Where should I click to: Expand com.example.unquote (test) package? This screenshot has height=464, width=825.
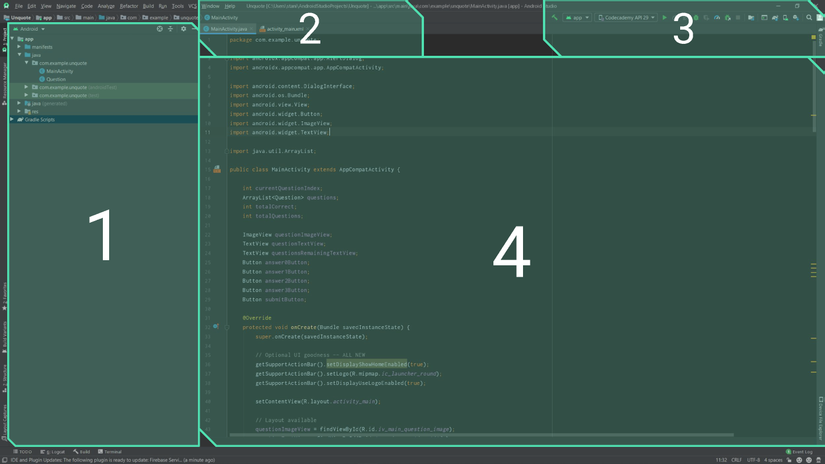(27, 95)
